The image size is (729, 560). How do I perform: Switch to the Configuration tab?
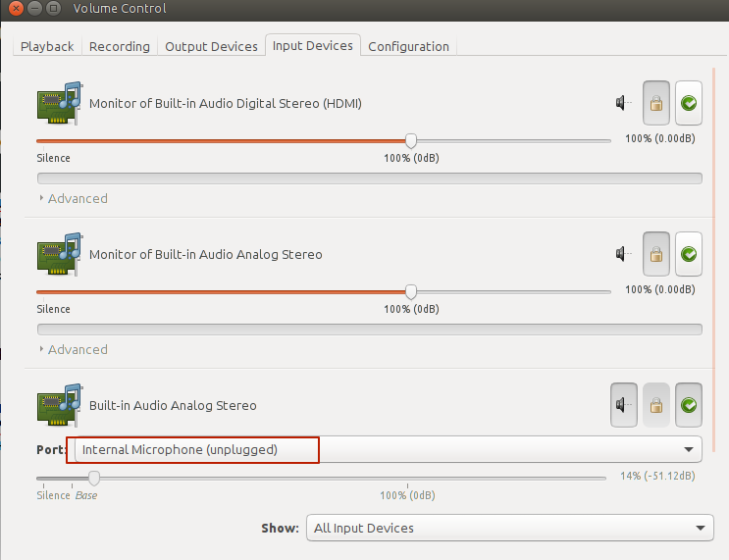click(408, 46)
